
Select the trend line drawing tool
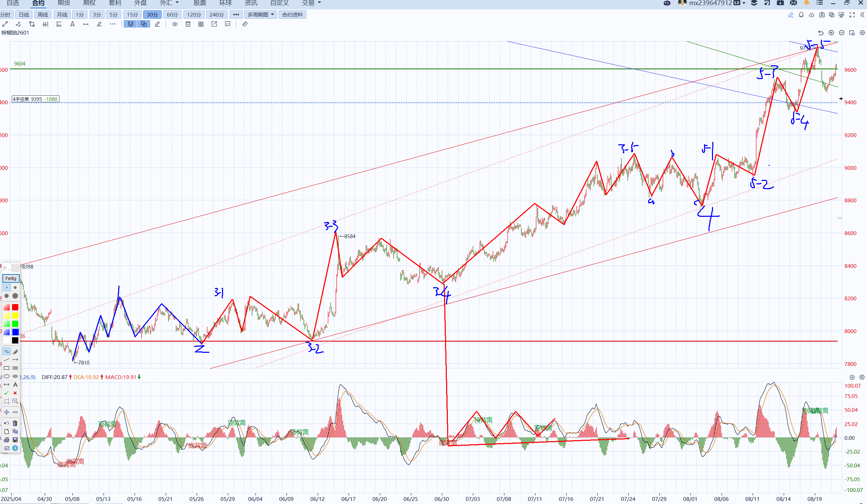(x=5, y=24)
